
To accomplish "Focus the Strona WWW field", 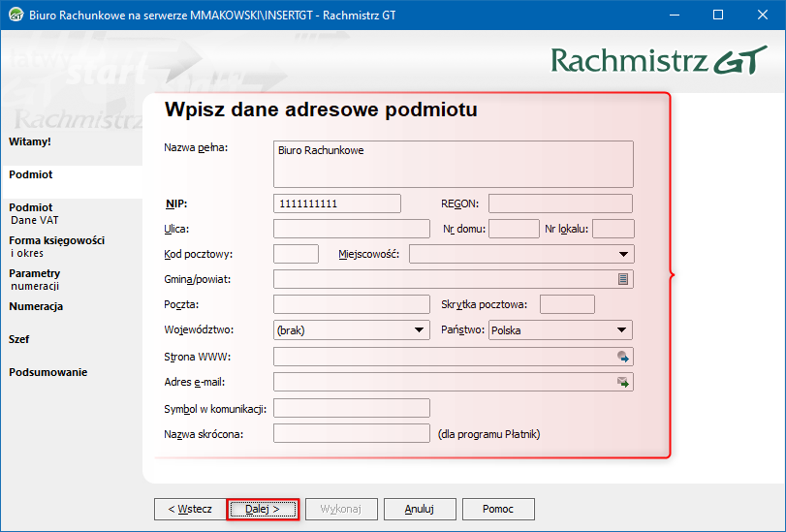I will (x=454, y=357).
